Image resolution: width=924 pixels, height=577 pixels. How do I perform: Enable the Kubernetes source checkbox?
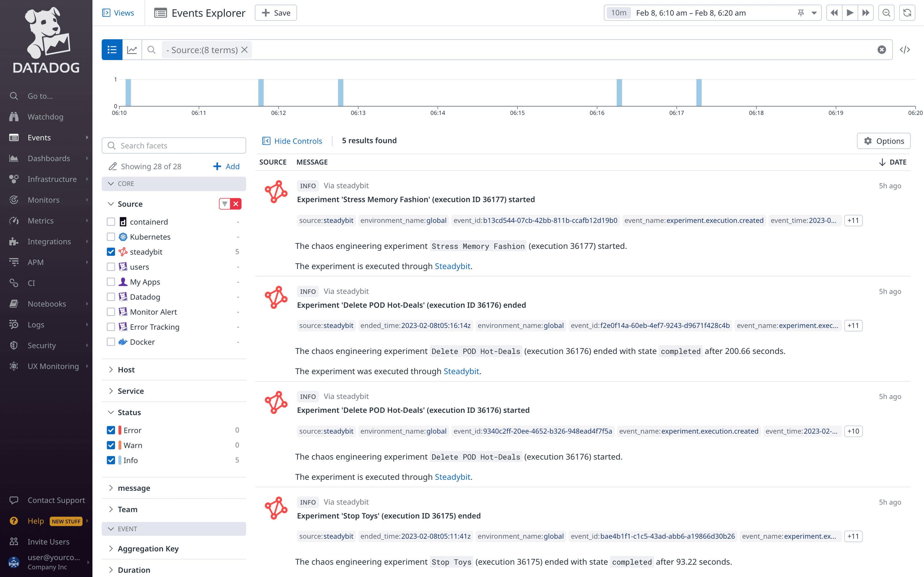[x=111, y=237]
